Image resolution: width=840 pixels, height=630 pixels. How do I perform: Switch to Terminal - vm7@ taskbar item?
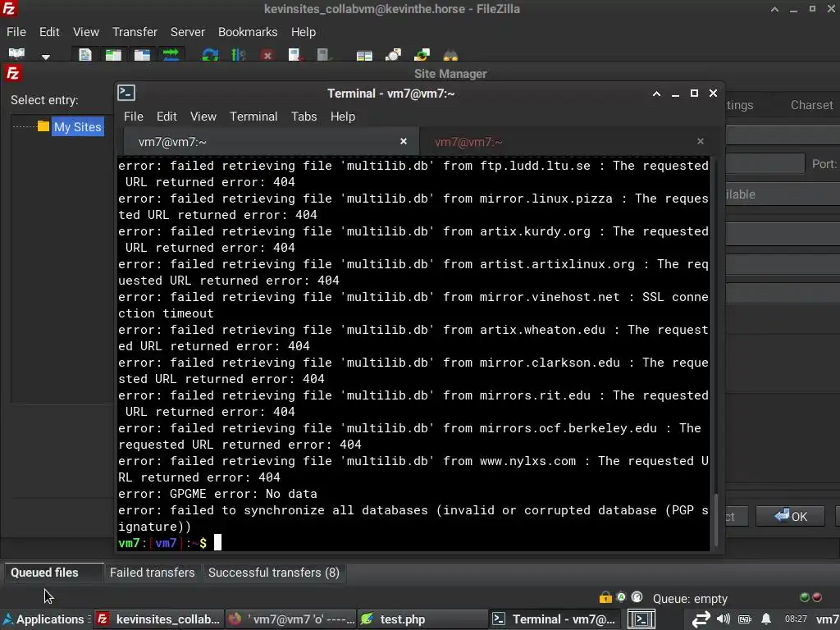tap(555, 619)
